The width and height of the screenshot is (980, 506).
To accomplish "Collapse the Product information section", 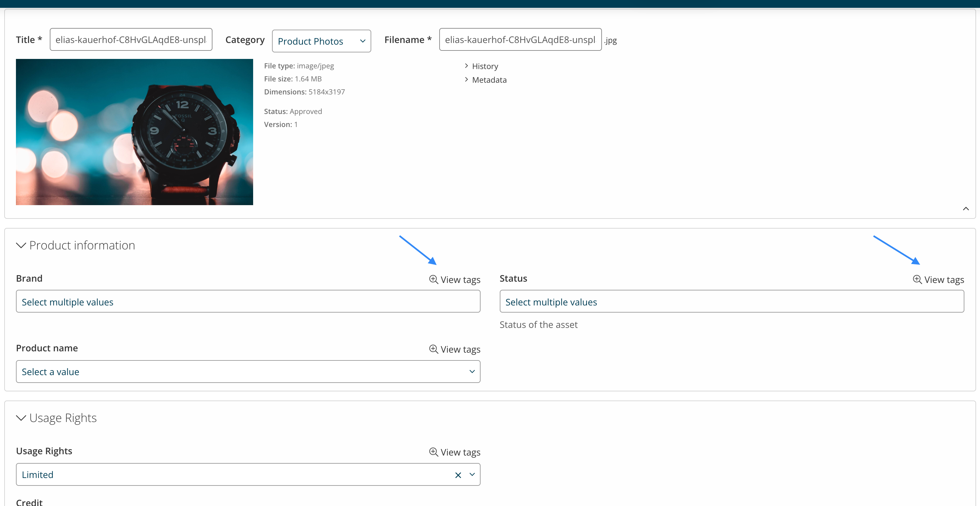I will click(x=21, y=246).
